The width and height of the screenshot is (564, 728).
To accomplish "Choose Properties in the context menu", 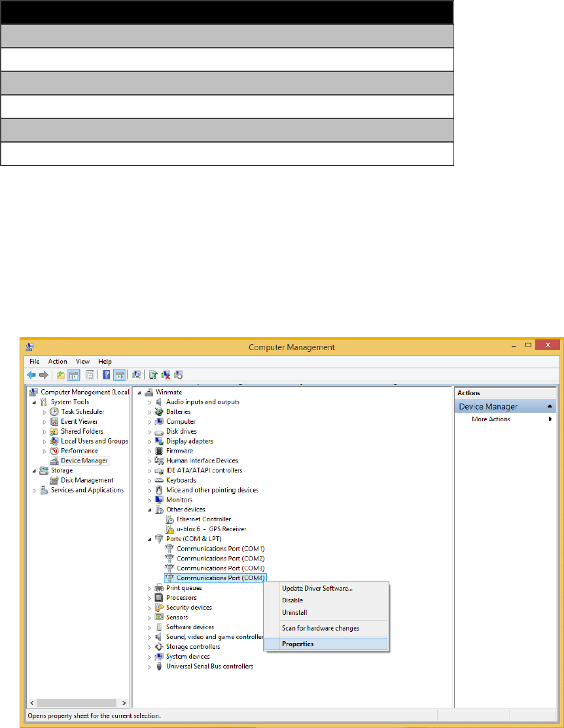I will 326,644.
